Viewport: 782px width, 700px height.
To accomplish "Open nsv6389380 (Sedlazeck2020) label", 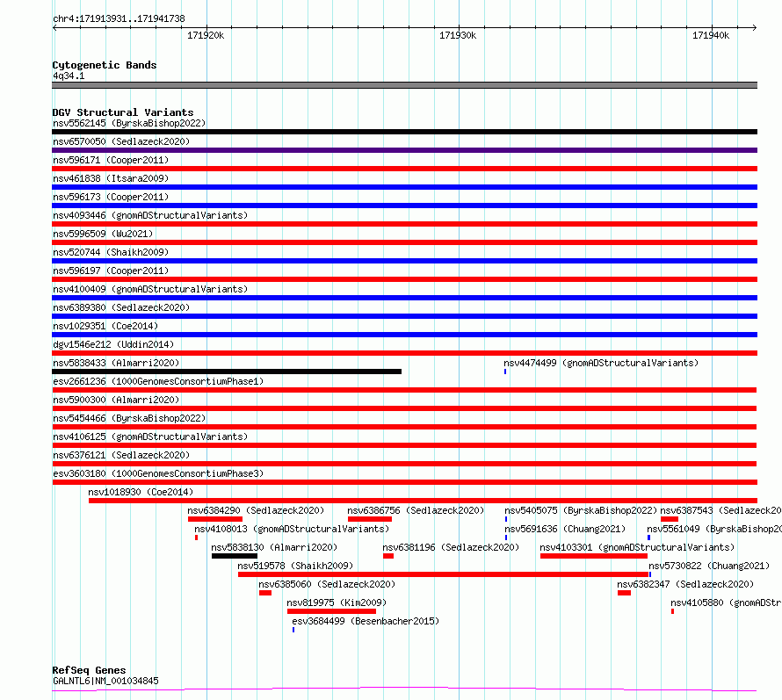I will tap(121, 307).
